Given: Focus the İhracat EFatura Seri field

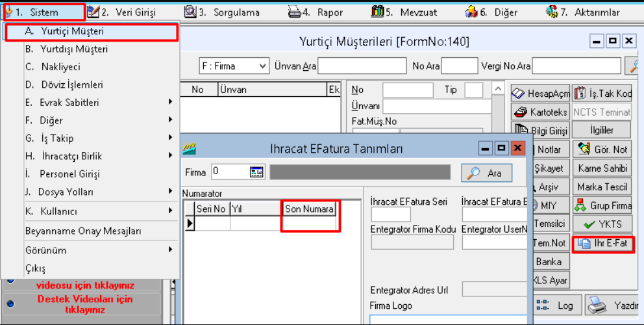Looking at the screenshot, I should [x=391, y=214].
